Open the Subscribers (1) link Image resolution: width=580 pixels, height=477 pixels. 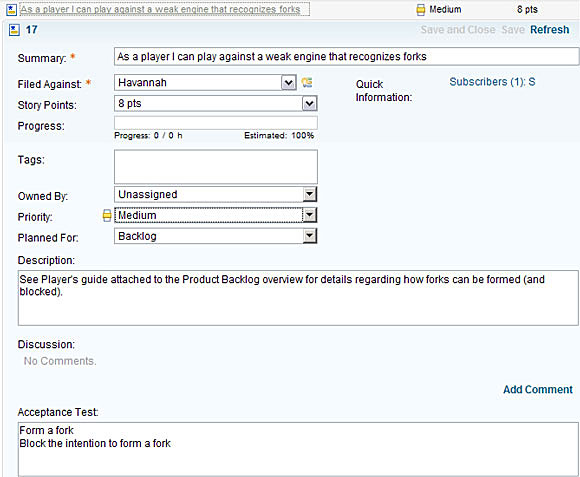tap(492, 82)
